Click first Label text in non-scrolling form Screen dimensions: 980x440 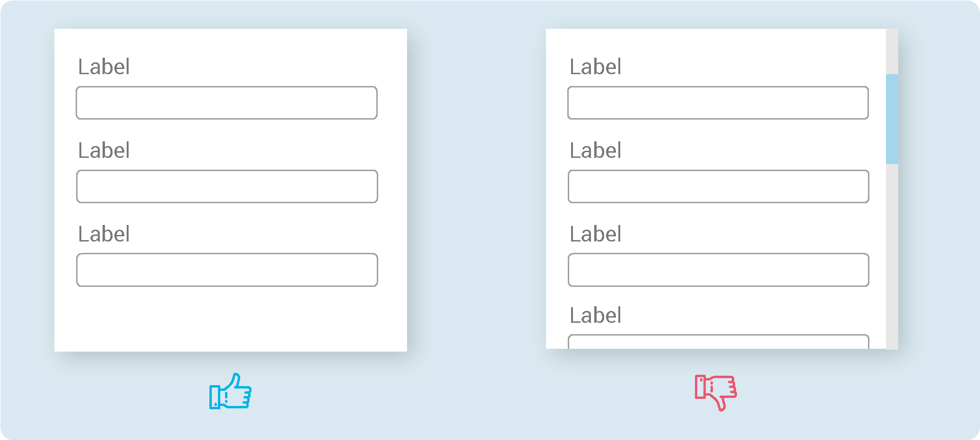click(x=104, y=67)
